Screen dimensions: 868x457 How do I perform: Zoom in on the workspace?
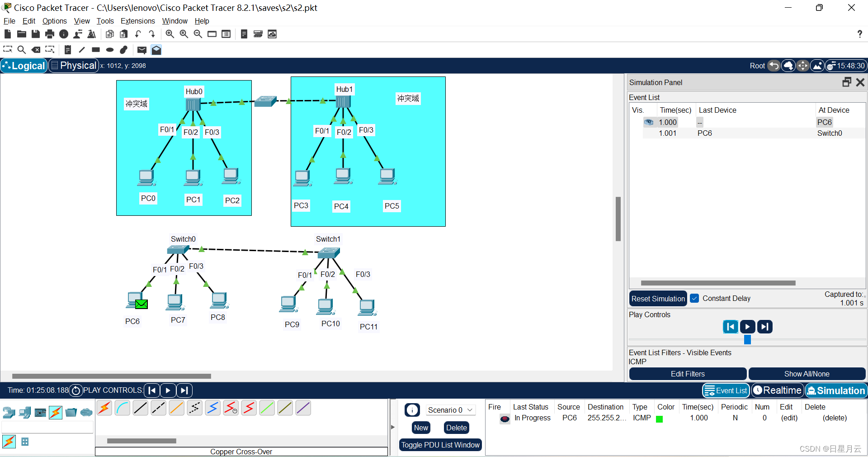[x=170, y=34]
